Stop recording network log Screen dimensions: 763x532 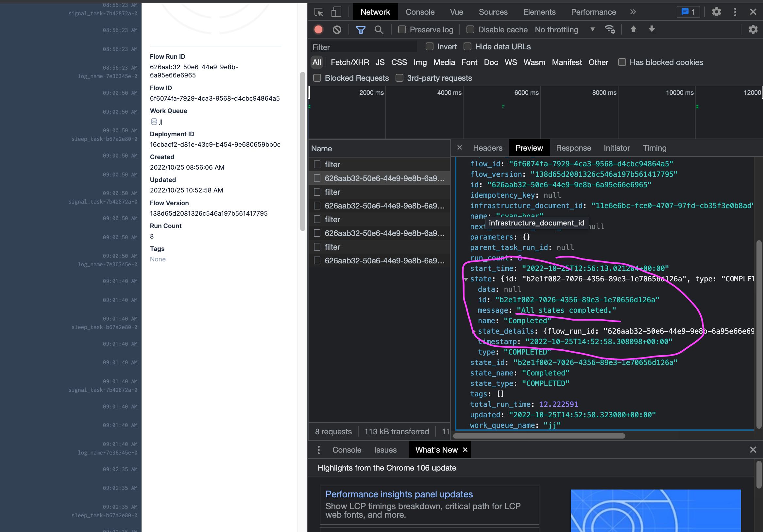pos(318,30)
